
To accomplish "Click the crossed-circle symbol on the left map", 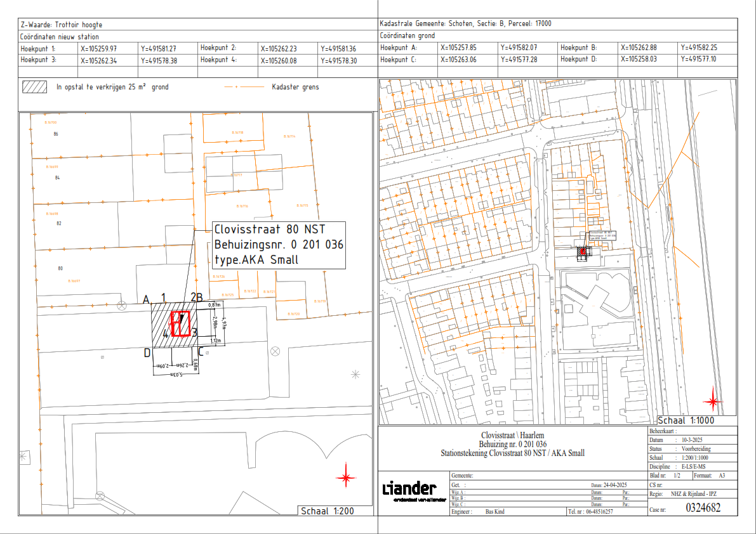I will 275,351.
